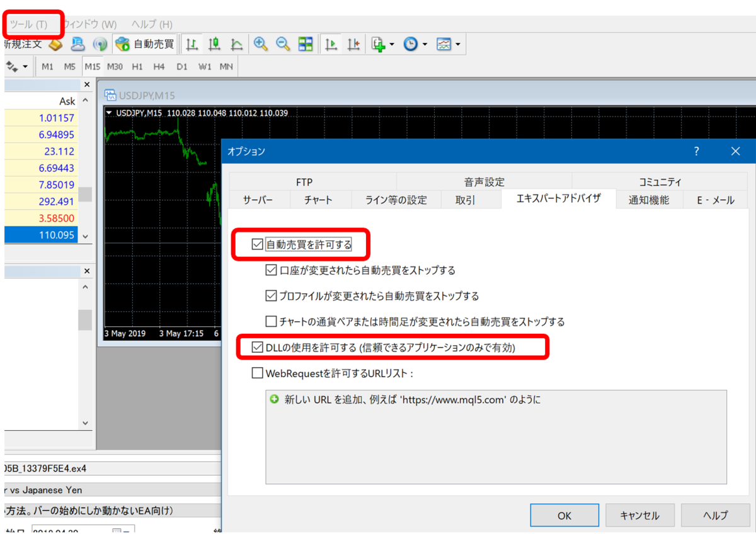Click the USDJPY,M15 chart window icon

tap(110, 96)
